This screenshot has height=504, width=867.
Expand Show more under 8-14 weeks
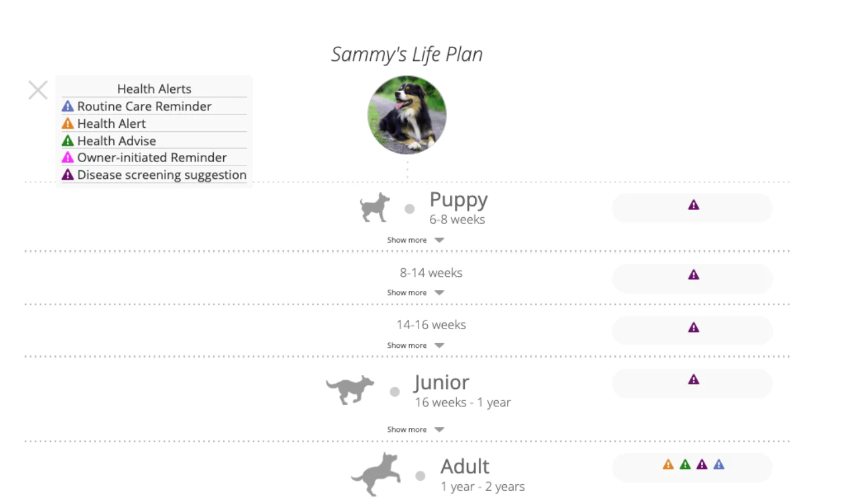[x=415, y=293]
